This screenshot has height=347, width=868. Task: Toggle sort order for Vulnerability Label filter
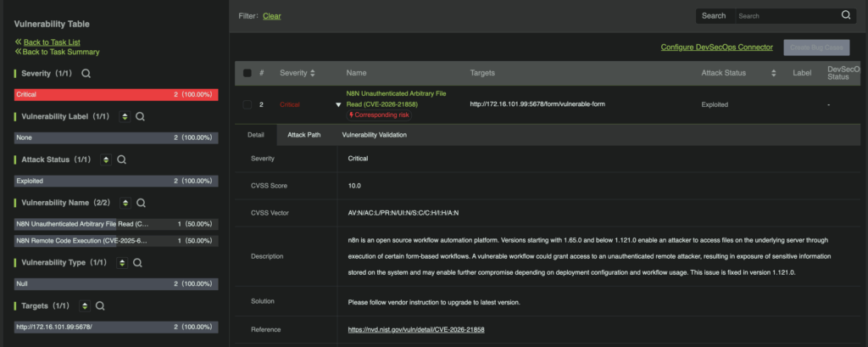pyautogui.click(x=125, y=116)
